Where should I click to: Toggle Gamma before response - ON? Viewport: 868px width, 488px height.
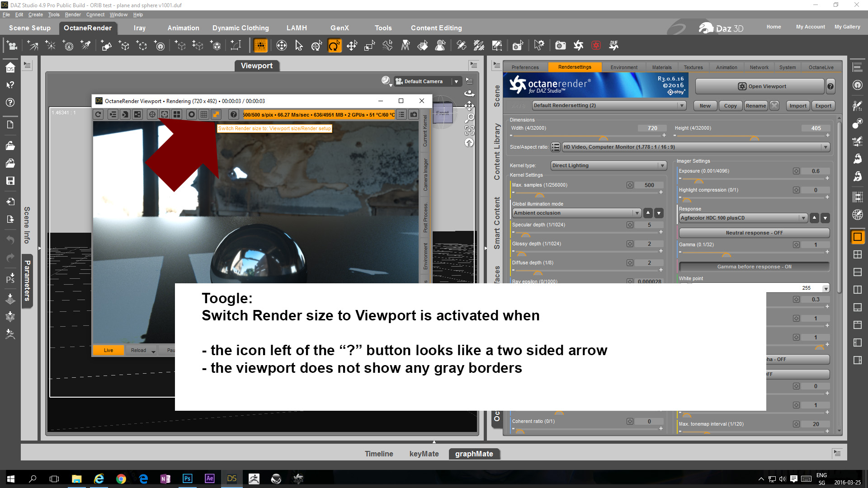754,267
